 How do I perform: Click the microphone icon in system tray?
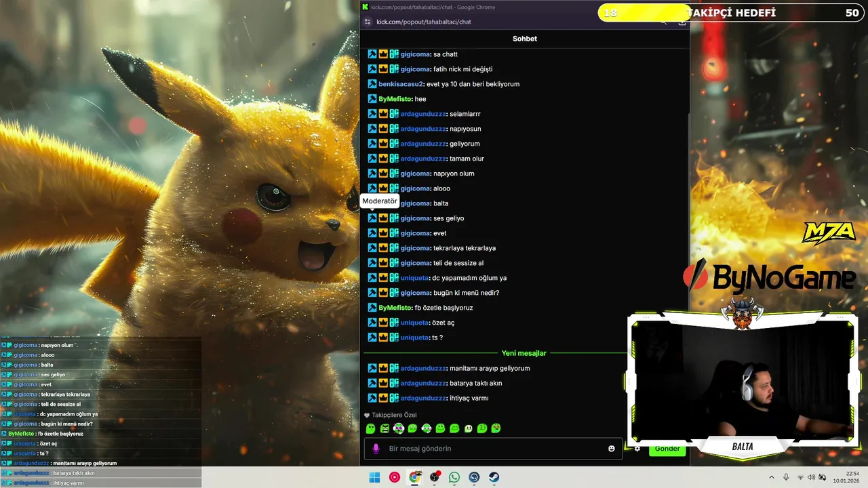(x=786, y=477)
